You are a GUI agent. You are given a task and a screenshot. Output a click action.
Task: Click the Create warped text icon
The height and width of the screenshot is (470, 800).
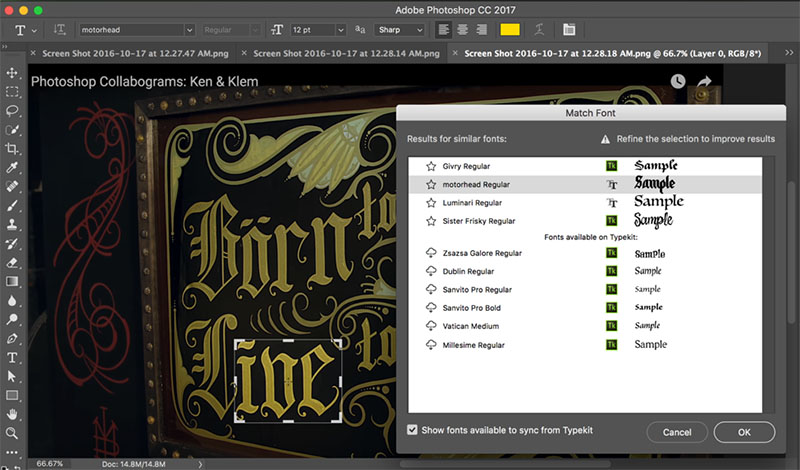(x=539, y=30)
